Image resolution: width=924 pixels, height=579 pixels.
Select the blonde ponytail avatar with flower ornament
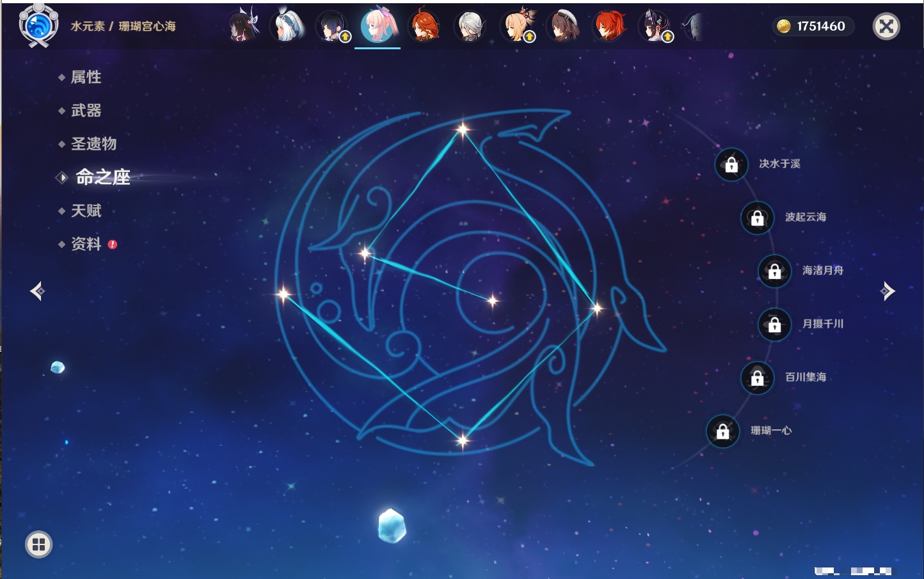tap(517, 26)
